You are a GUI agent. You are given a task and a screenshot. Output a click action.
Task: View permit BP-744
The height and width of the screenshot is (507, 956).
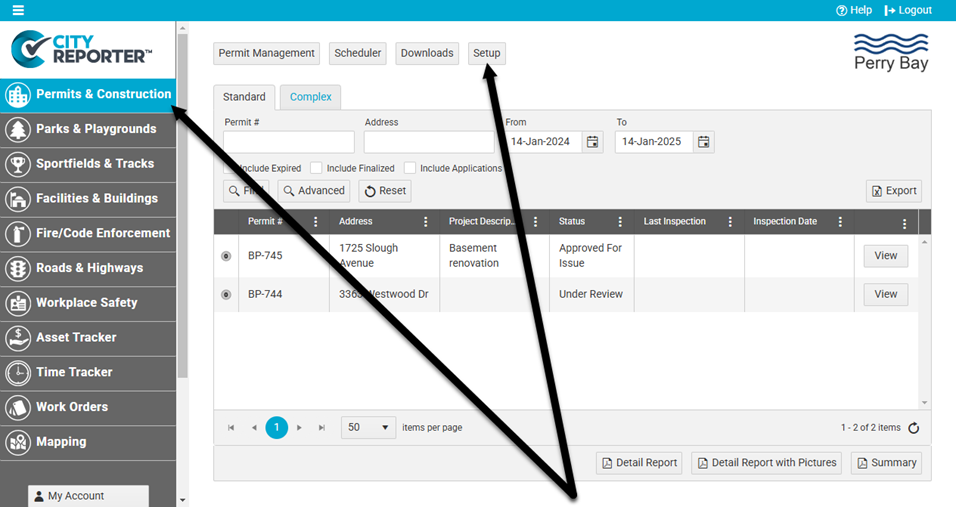coord(885,294)
